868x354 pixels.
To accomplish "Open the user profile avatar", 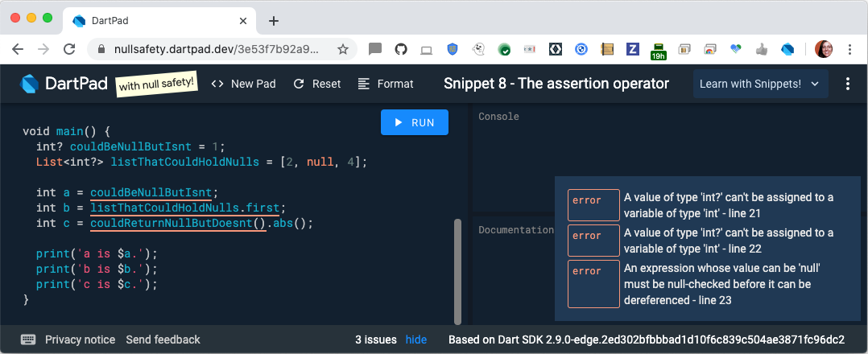I will 824,49.
